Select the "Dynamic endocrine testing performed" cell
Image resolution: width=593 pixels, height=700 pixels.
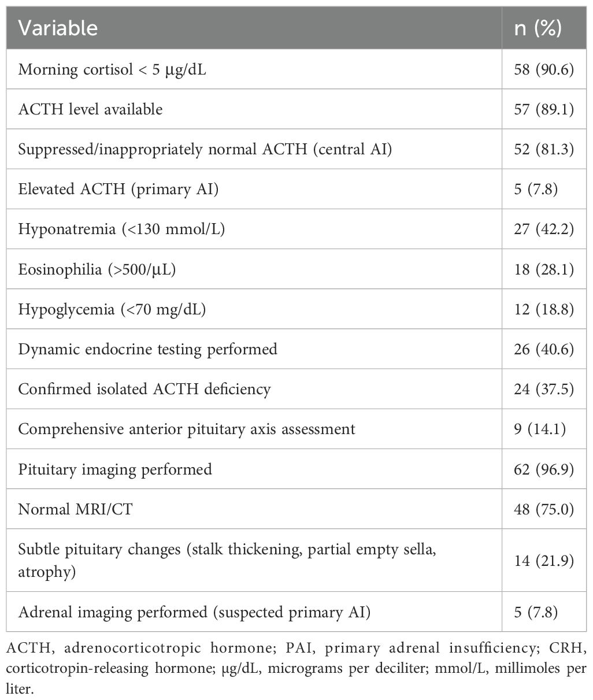point(147,349)
